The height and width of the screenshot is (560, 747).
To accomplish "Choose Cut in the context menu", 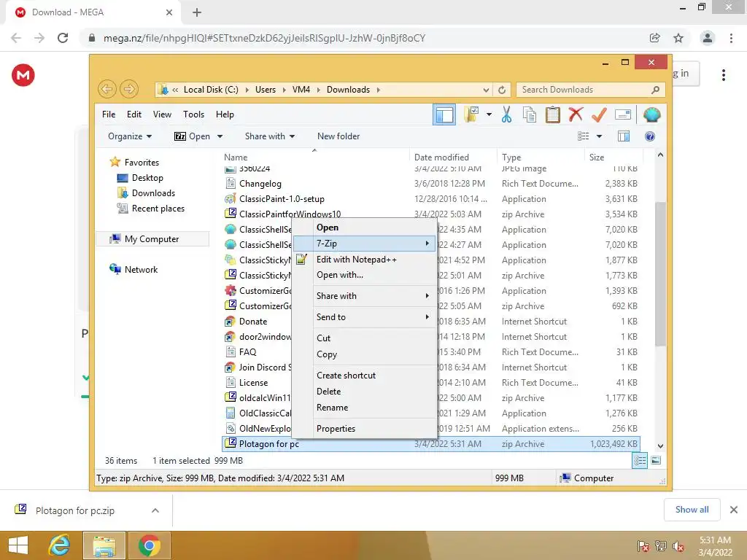I will tap(365, 338).
